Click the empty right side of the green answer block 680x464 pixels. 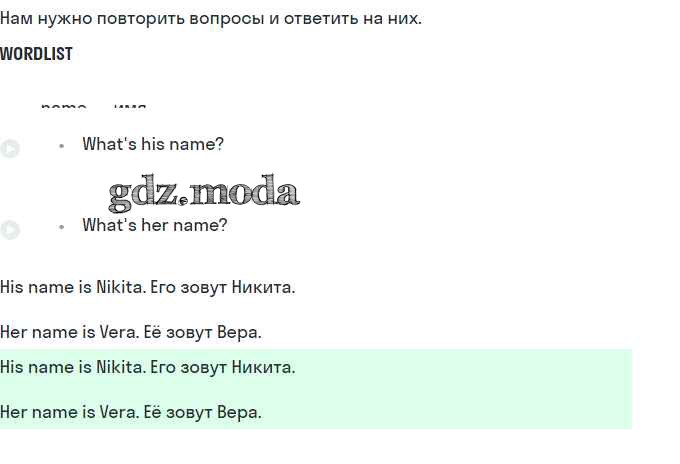(x=500, y=390)
